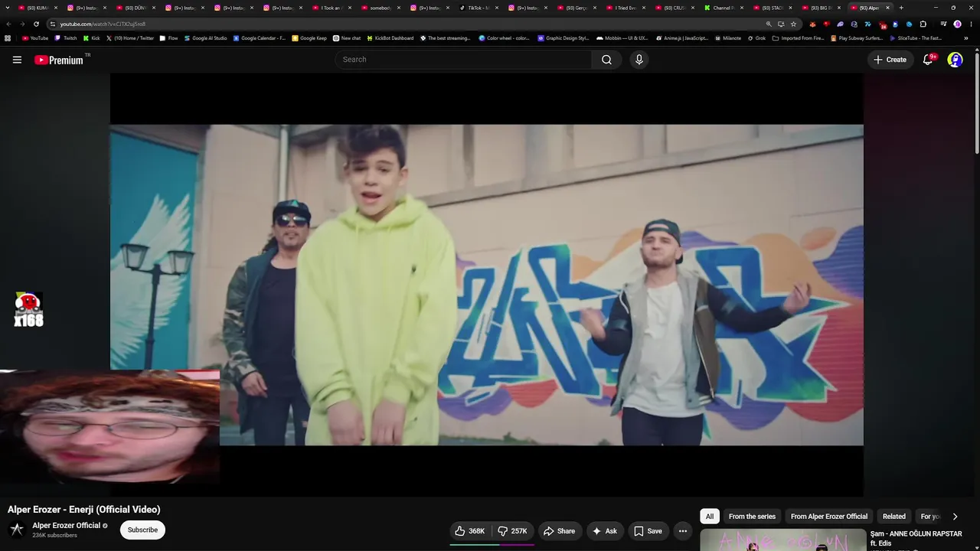980x551 pixels.
Task: Select the From the series chip
Action: click(752, 517)
